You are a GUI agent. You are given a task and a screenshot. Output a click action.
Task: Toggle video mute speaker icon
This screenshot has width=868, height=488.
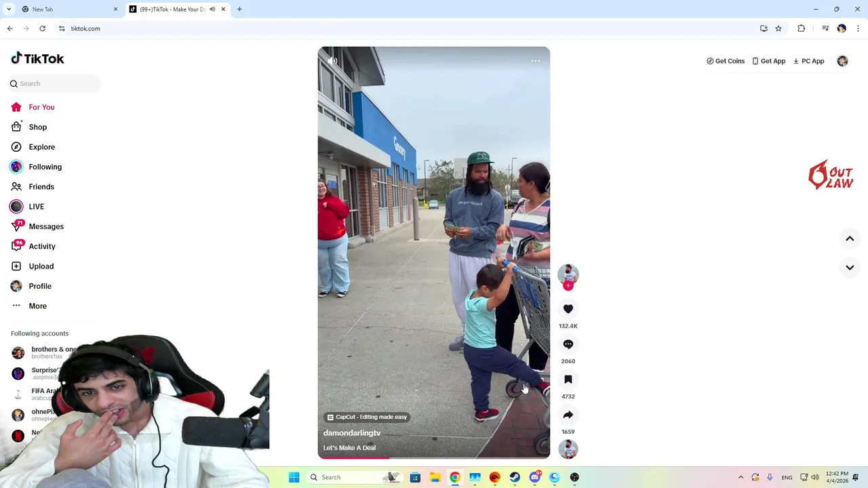click(x=332, y=61)
